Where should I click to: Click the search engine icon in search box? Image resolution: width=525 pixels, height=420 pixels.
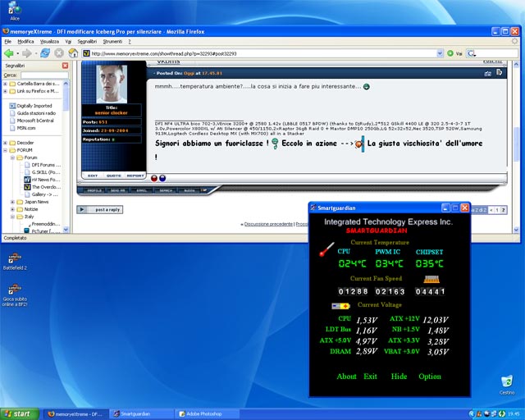(472, 53)
